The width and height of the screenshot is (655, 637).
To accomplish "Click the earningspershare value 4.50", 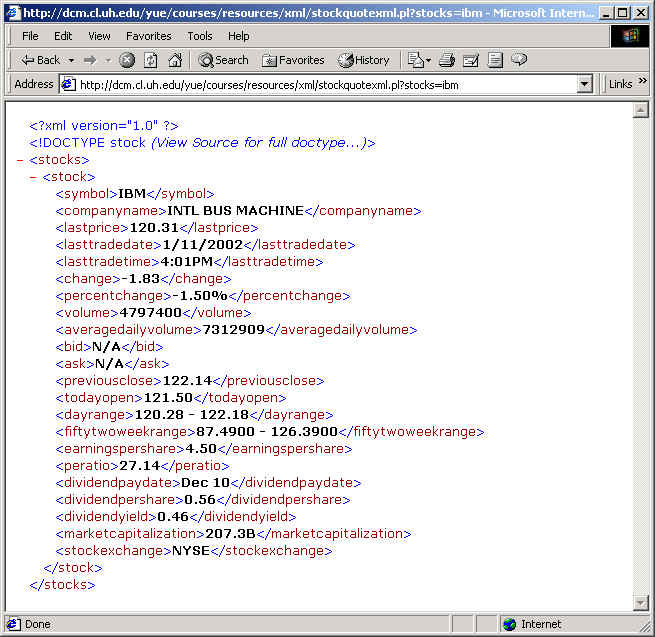I will tap(201, 449).
